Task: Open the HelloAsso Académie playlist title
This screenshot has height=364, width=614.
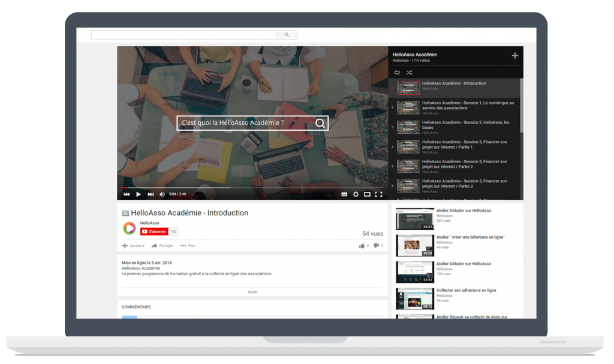Action: (415, 55)
